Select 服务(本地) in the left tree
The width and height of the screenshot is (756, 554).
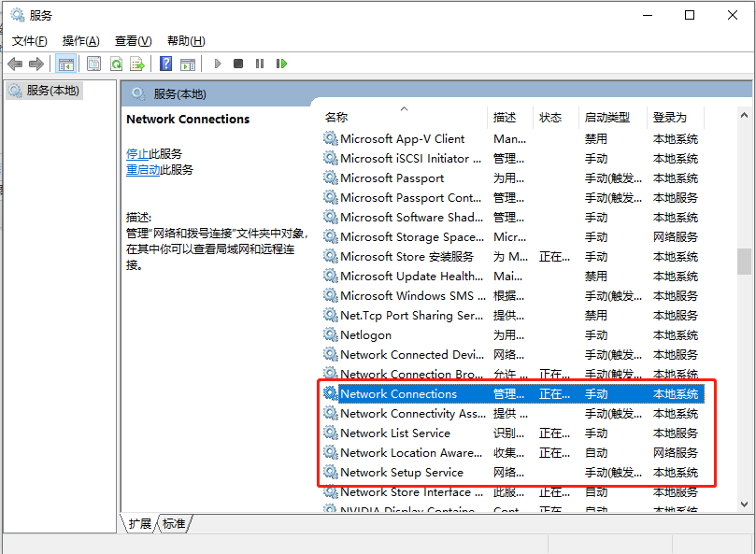[44, 91]
